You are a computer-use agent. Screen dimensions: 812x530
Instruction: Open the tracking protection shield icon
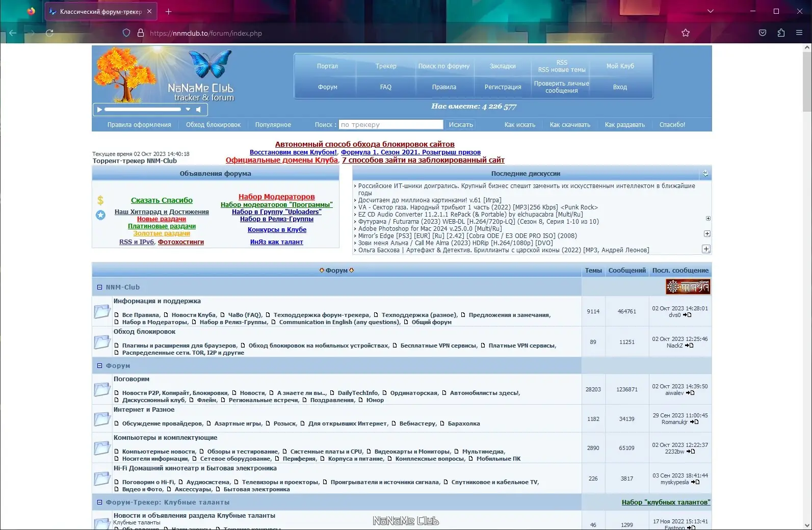pos(126,33)
